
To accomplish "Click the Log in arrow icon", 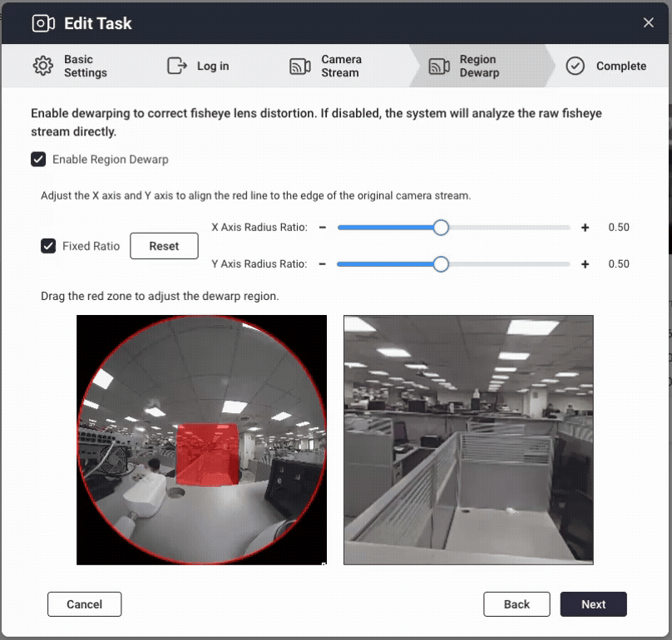I will tap(177, 66).
